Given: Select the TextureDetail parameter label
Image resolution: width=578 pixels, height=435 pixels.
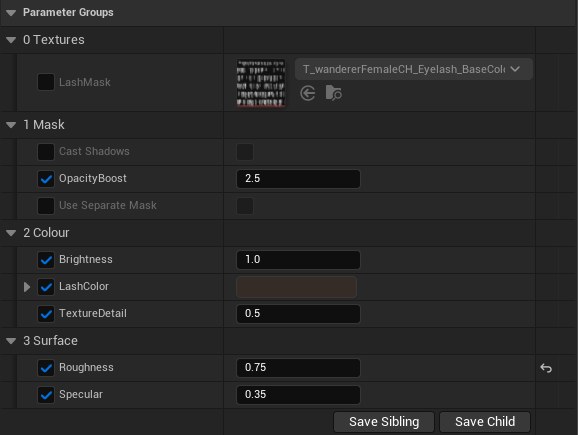Looking at the screenshot, I should pos(93,313).
